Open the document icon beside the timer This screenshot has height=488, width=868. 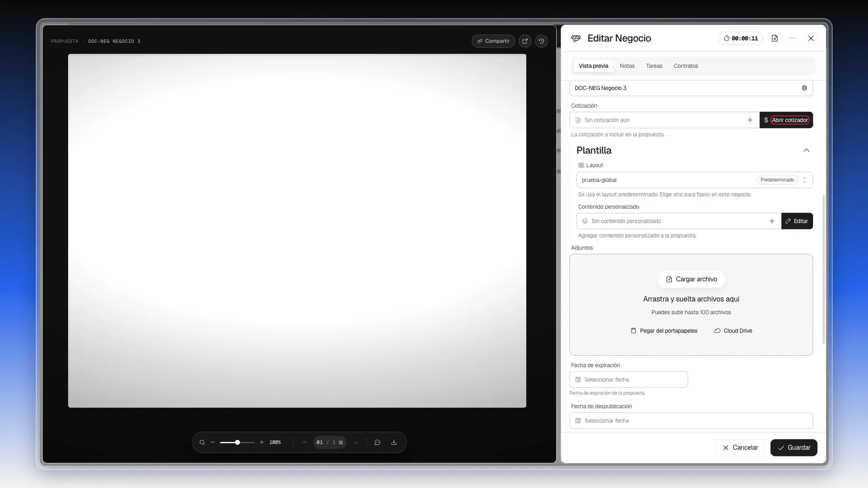(x=774, y=38)
